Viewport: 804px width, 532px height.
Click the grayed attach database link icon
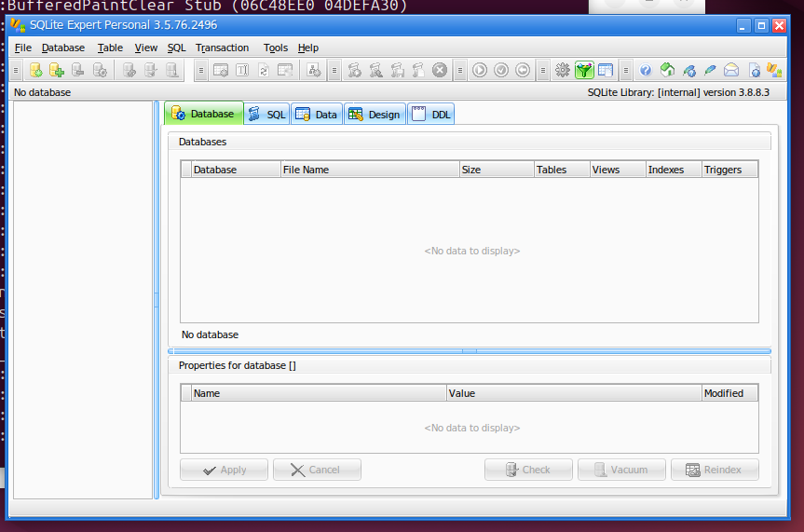pos(129,70)
